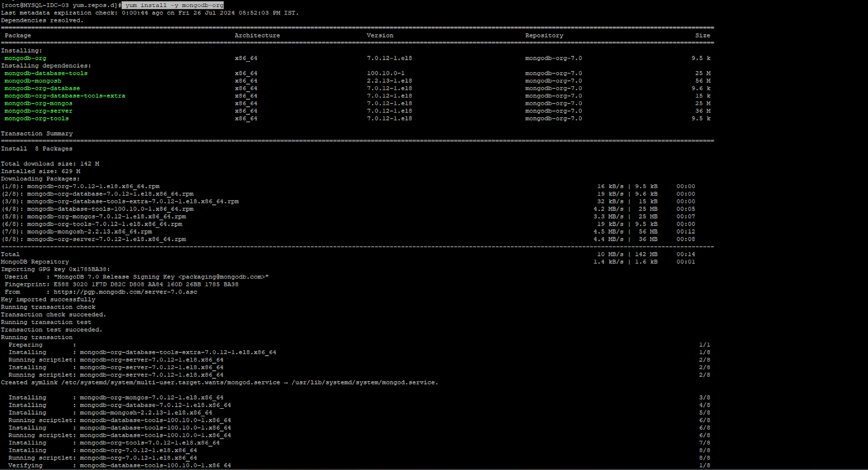Click 'Installing : mongodb-org-mongos-7.0.12-1.el8.x86_64' line
868x470 pixels.
click(116, 398)
